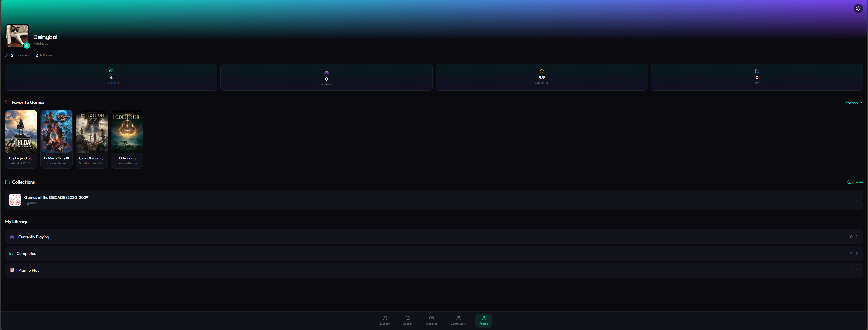Click the gamepad icon on the Completed row
The height and width of the screenshot is (330, 868).
11,253
